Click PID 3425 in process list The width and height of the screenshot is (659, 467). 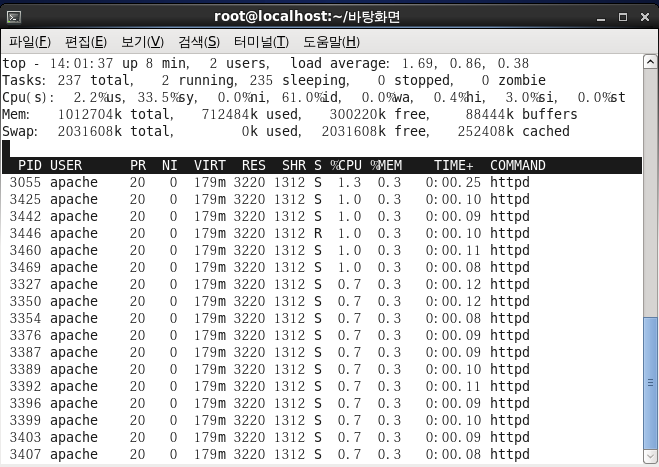[x=25, y=199]
